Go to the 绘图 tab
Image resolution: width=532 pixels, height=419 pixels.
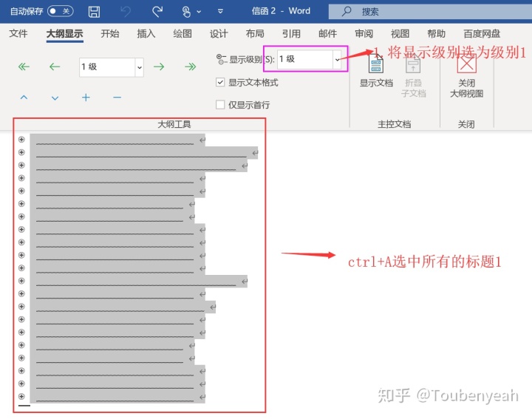coord(183,33)
